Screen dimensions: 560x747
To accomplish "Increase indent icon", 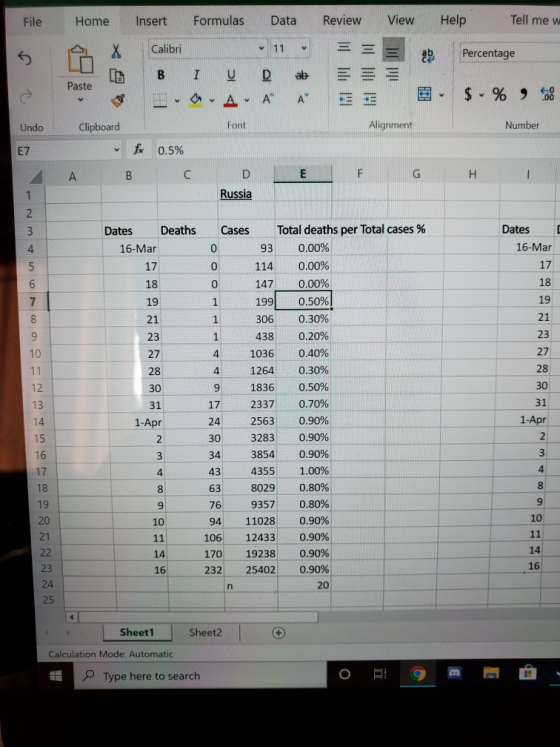I will (x=369, y=99).
